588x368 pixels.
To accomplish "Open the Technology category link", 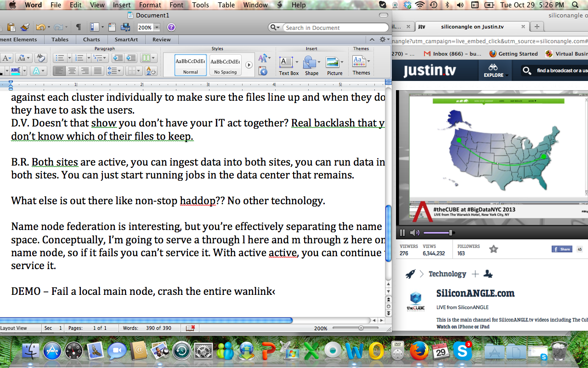I will (x=447, y=274).
